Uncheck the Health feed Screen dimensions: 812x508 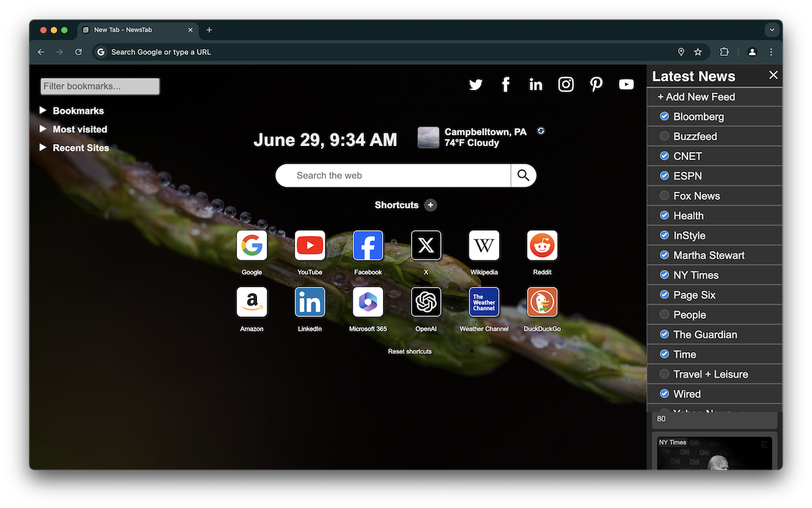(664, 215)
